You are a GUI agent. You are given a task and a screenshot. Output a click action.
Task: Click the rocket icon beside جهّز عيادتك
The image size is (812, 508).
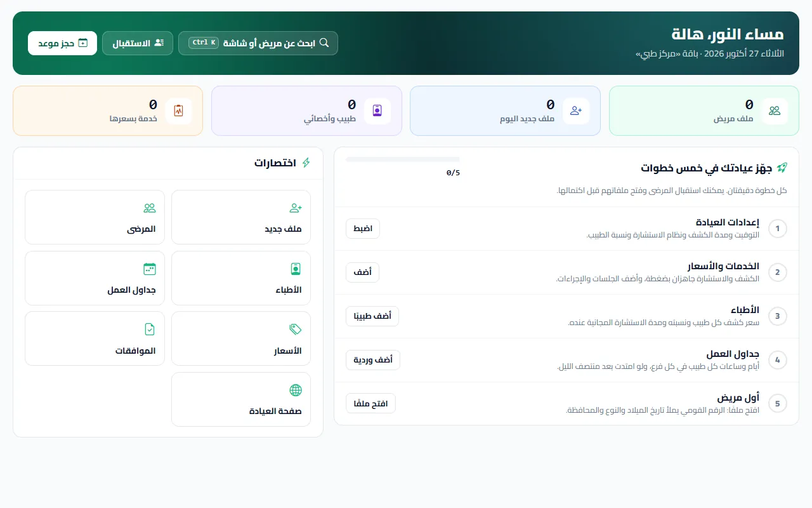click(782, 168)
